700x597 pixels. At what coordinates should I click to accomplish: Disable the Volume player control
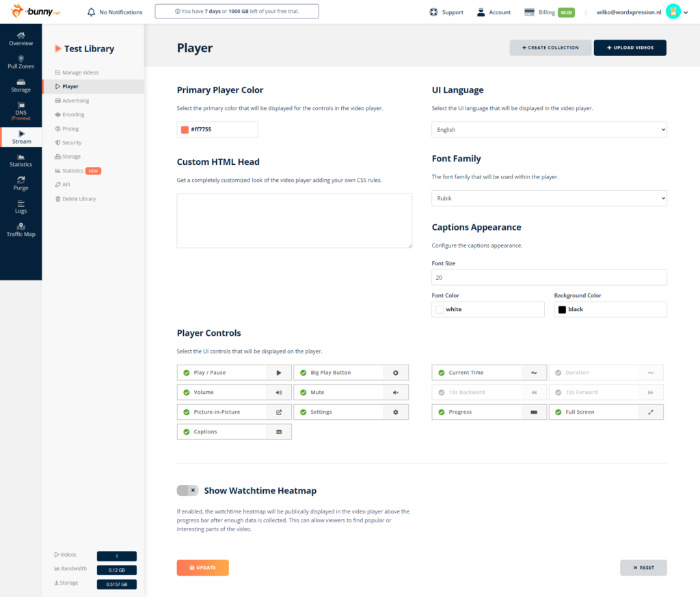[x=234, y=393]
